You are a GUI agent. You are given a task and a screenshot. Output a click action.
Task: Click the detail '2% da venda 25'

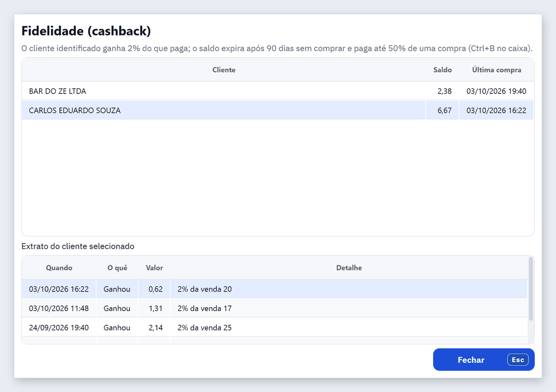pos(204,328)
